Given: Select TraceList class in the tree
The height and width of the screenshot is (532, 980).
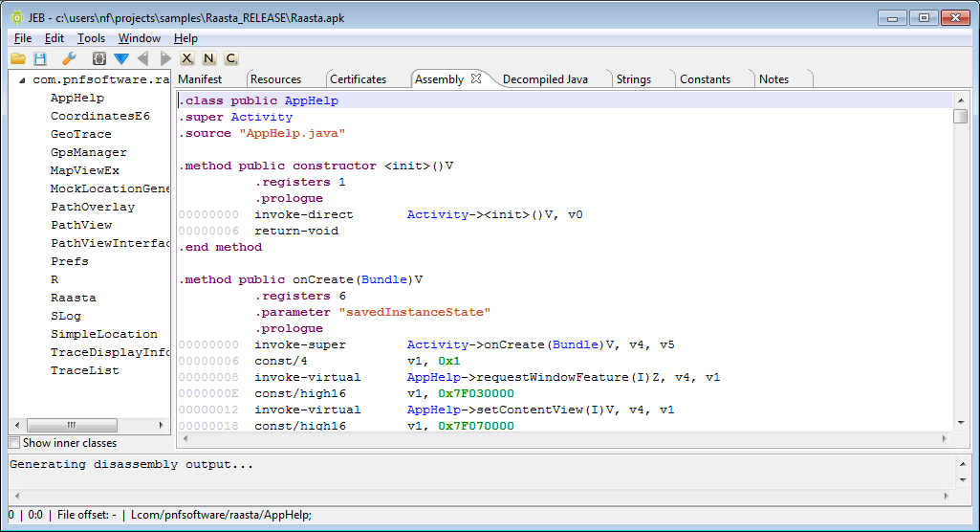Looking at the screenshot, I should [84, 370].
